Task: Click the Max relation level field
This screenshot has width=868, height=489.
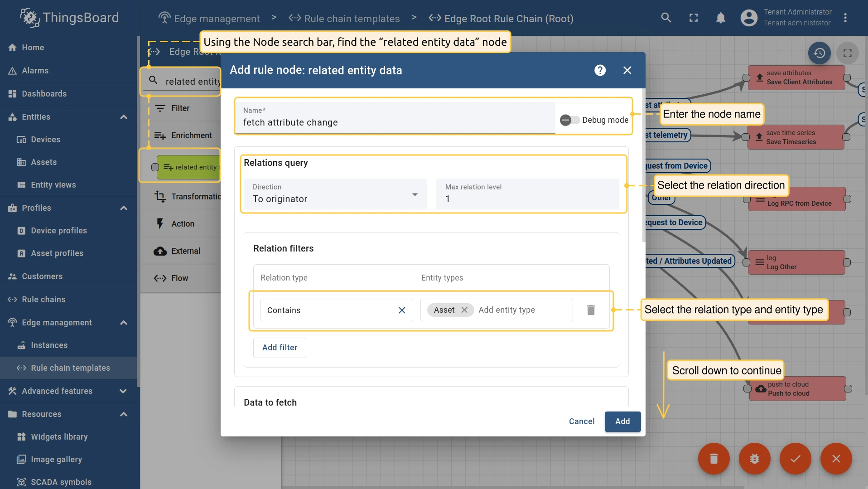Action: pyautogui.click(x=527, y=199)
